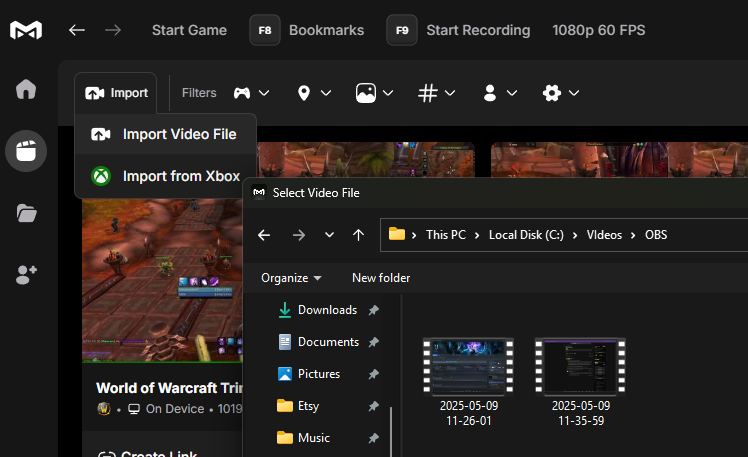Select This PC in the breadcrumb path
Screen dimensions: 748x457
(446, 235)
